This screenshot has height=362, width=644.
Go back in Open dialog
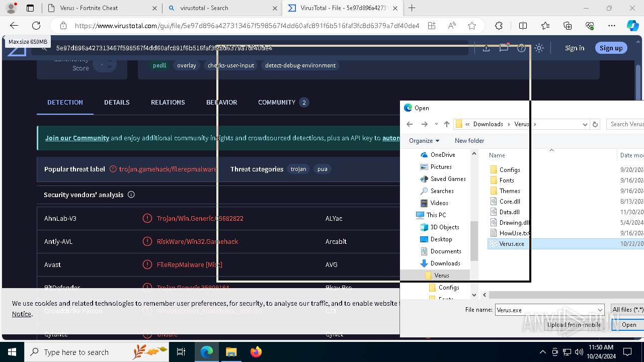[x=410, y=124]
